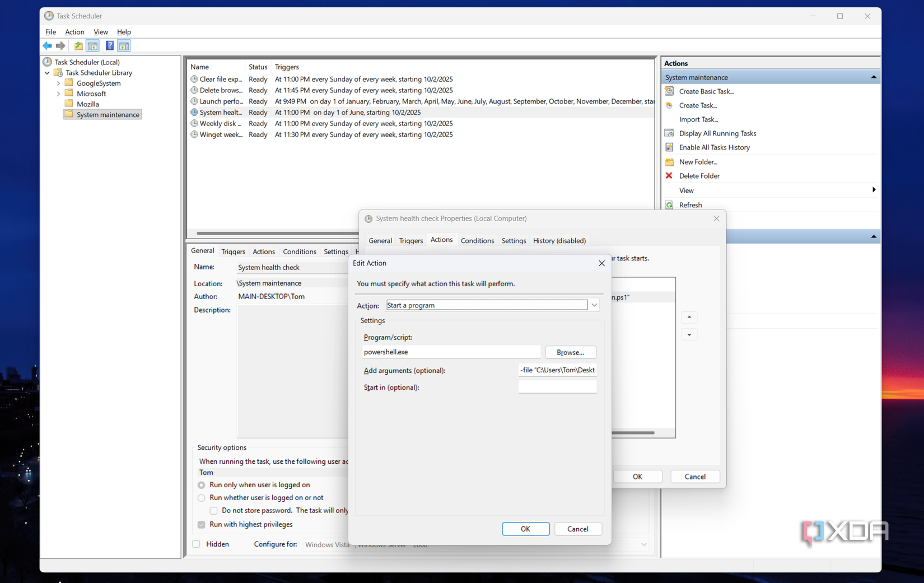Expand the Microsoft tree node
Viewport: 924px width, 583px height.
point(58,93)
